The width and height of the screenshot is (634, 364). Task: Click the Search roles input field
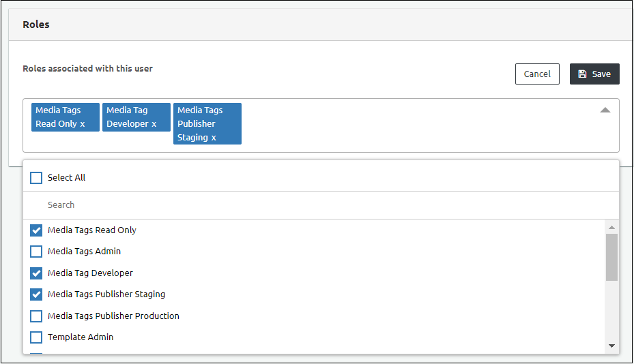tap(321, 204)
